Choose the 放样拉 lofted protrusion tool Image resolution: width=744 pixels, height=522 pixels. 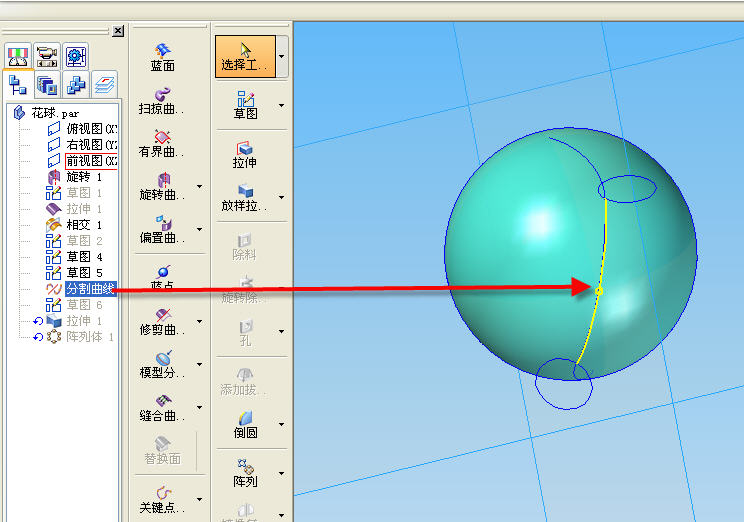point(244,197)
